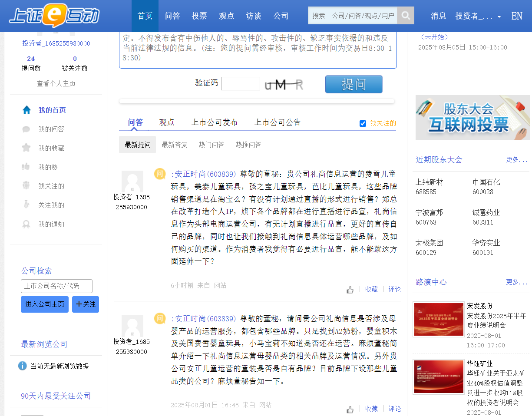The height and width of the screenshot is (416, 532).
Task: Click the 我的问答 speech bubble icon
Action: point(26,129)
